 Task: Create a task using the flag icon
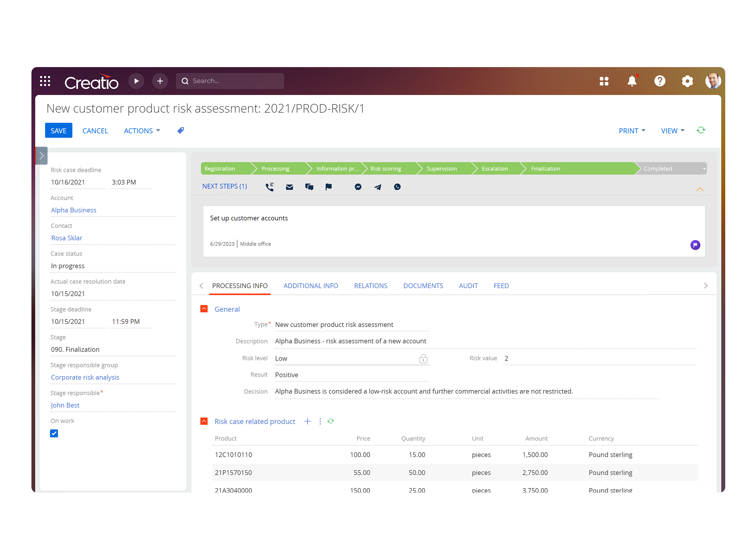click(328, 187)
